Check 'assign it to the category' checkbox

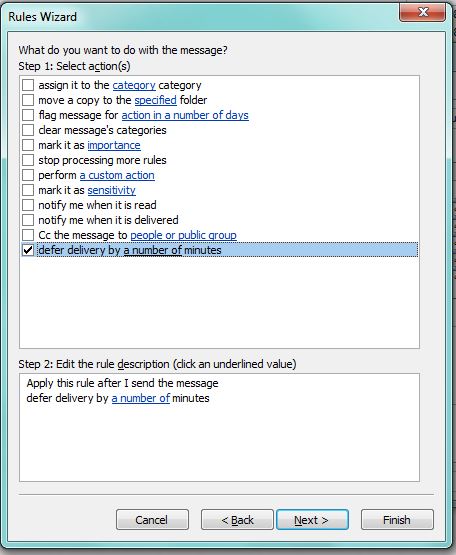pos(28,85)
